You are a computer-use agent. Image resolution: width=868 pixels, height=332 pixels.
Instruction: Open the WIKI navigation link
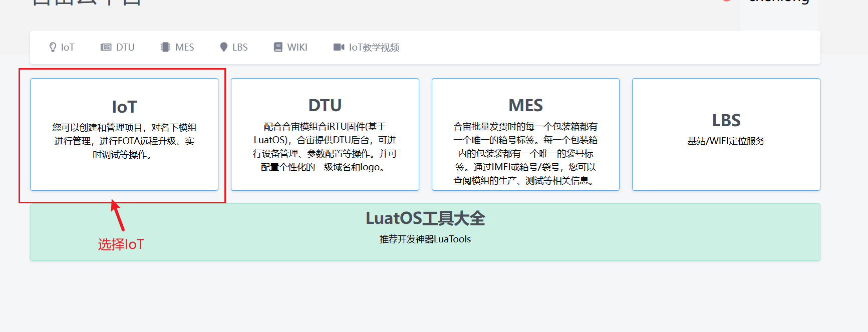coord(291,47)
